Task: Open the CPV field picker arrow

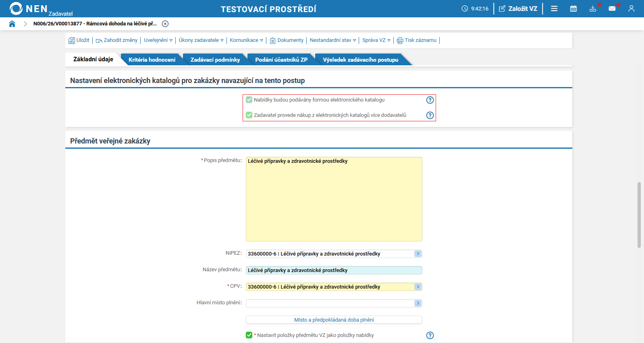Action: (x=418, y=287)
